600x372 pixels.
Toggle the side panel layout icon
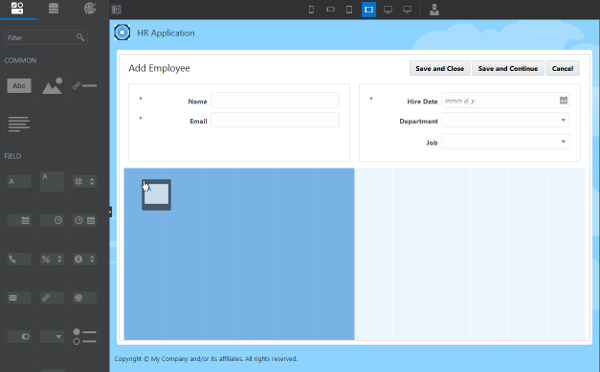pyautogui.click(x=116, y=10)
